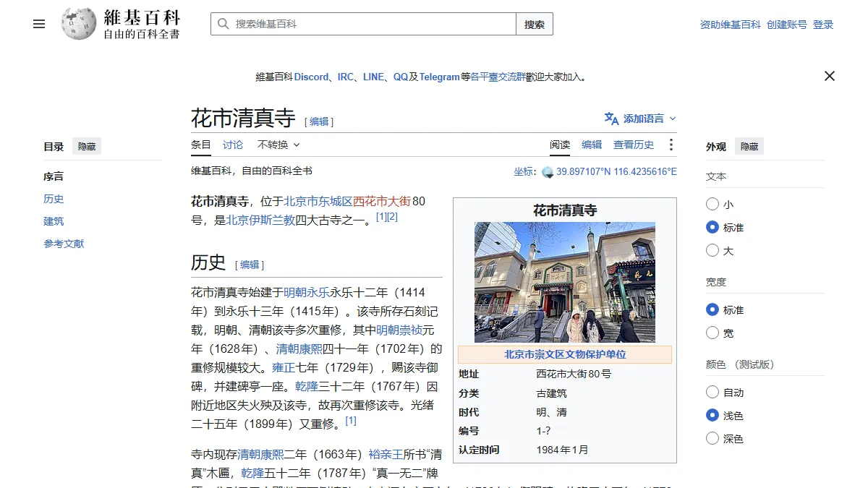Open 北京市崇文区文物保护单位 infobox link
Image resolution: width=868 pixels, height=488 pixels.
pos(565,354)
